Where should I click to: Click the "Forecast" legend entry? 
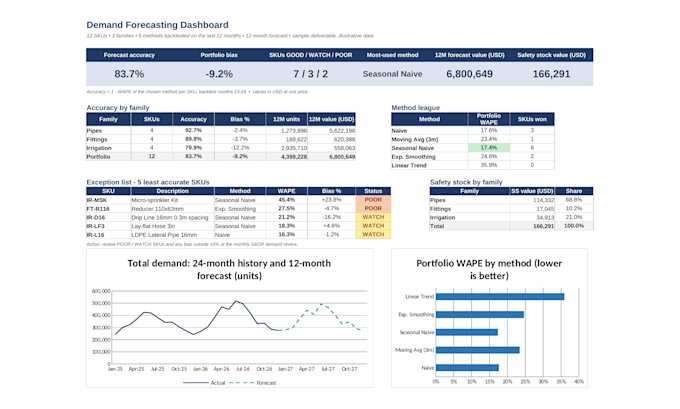click(252, 383)
